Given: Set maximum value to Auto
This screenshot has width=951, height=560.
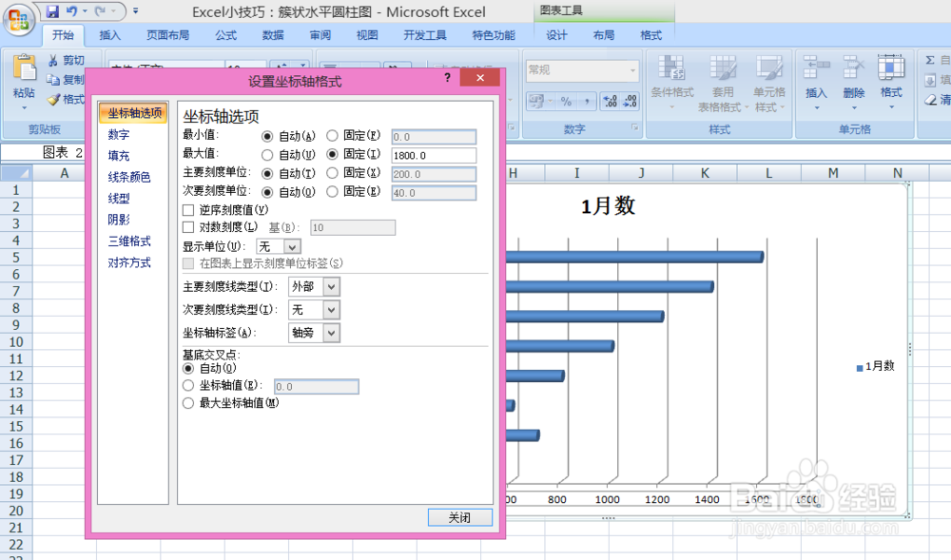Looking at the screenshot, I should pos(267,155).
